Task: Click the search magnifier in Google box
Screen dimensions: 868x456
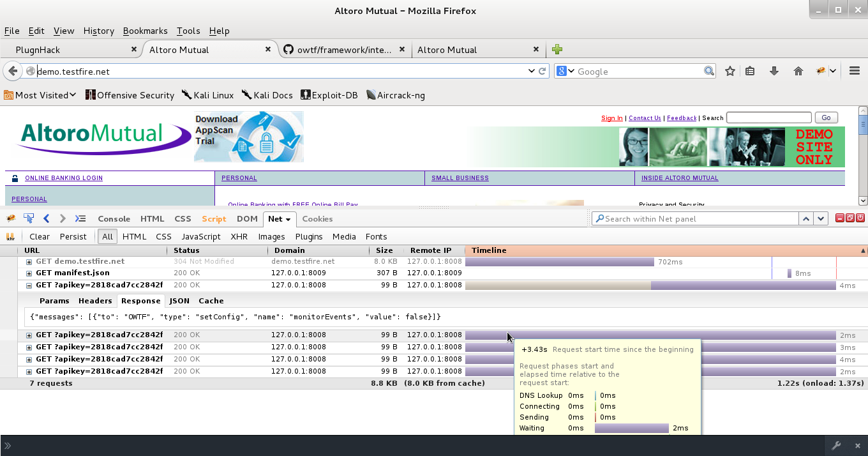Action: coord(709,72)
